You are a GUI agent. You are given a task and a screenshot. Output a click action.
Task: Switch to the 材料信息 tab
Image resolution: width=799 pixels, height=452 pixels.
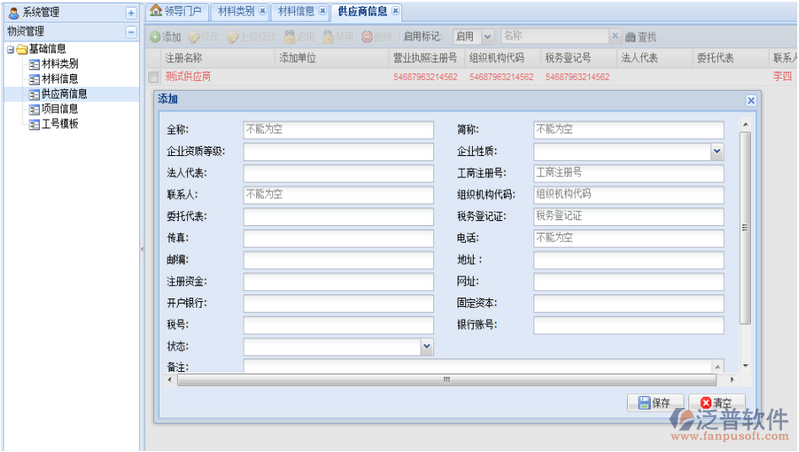(x=295, y=11)
